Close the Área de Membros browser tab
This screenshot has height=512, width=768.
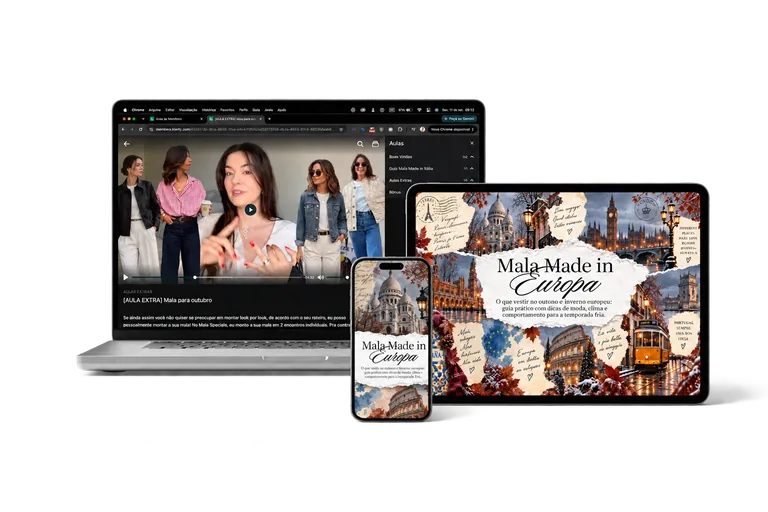201,119
